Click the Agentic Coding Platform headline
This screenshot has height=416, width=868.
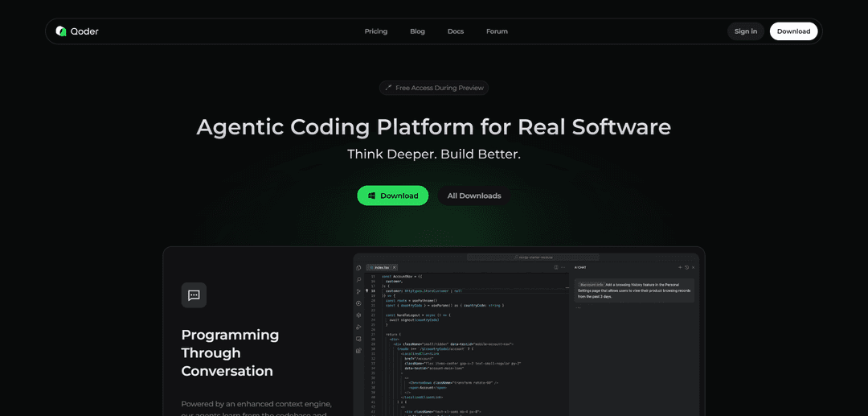tap(433, 127)
